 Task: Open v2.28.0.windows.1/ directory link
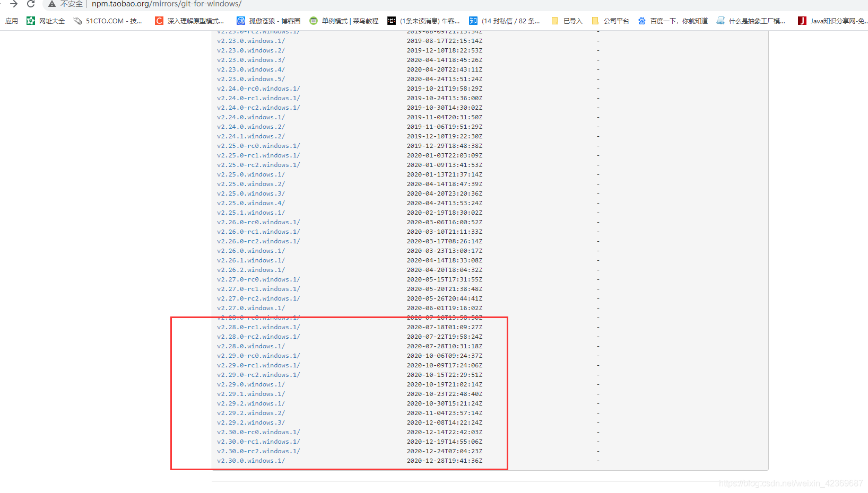click(251, 346)
